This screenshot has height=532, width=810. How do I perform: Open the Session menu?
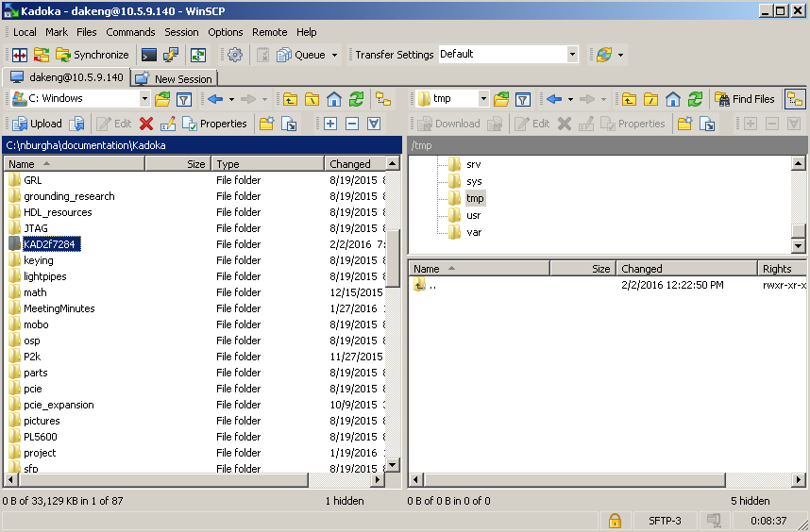point(181,32)
